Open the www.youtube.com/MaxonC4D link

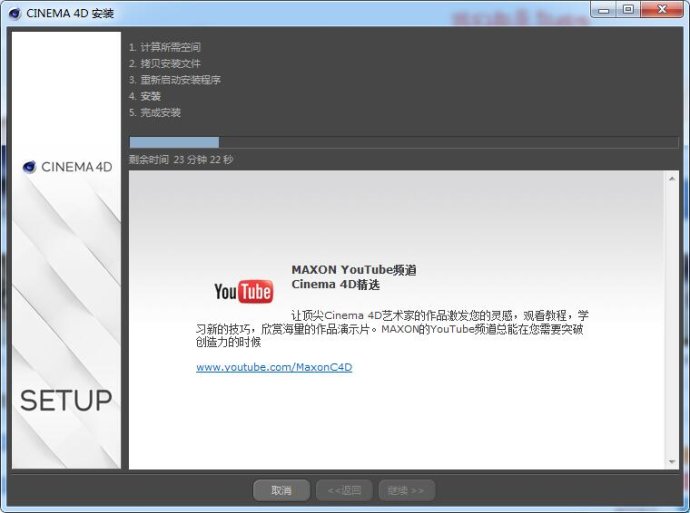(274, 367)
